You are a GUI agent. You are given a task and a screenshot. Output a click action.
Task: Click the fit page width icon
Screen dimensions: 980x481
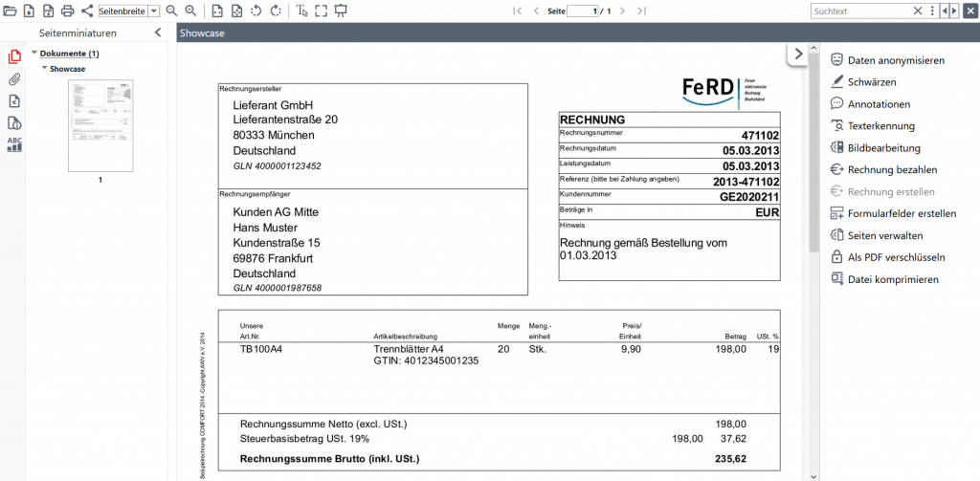pyautogui.click(x=217, y=11)
